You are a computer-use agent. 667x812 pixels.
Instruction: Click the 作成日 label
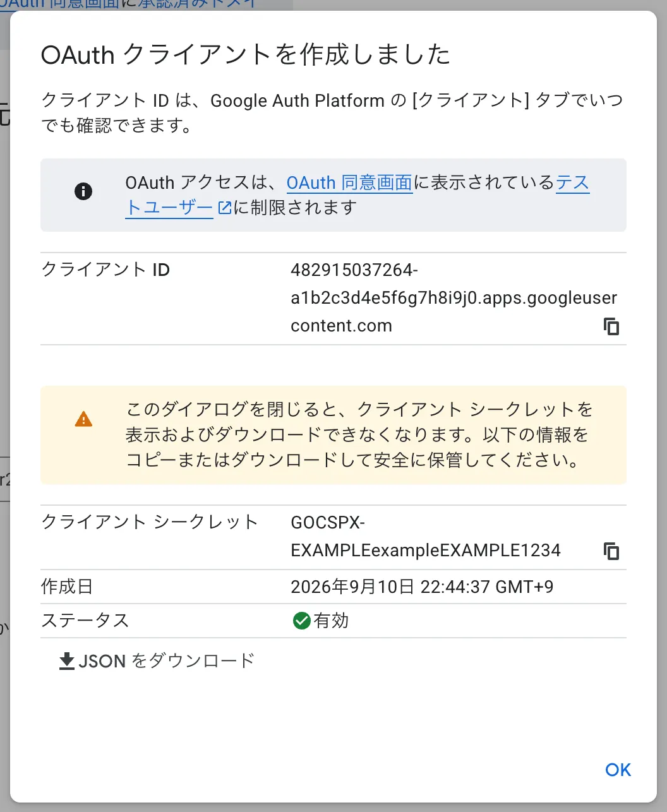click(x=67, y=587)
